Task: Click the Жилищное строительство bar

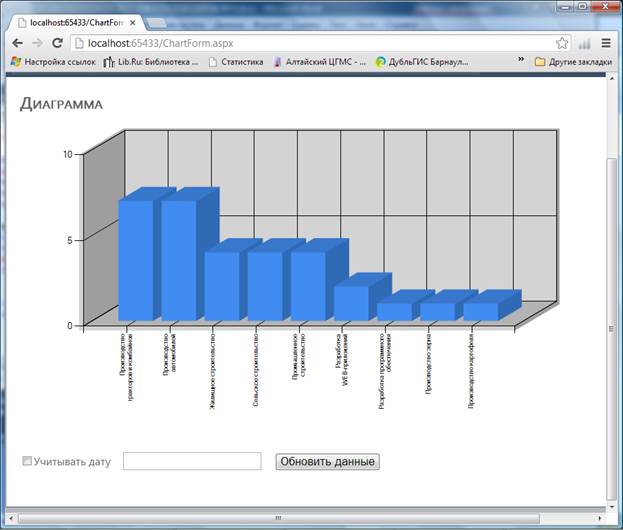Action: [x=222, y=286]
